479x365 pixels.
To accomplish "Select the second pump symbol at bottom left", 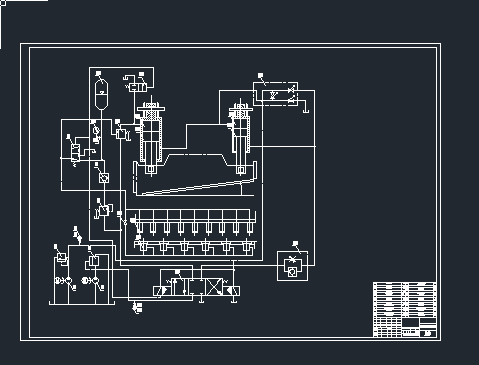I will pyautogui.click(x=95, y=280).
